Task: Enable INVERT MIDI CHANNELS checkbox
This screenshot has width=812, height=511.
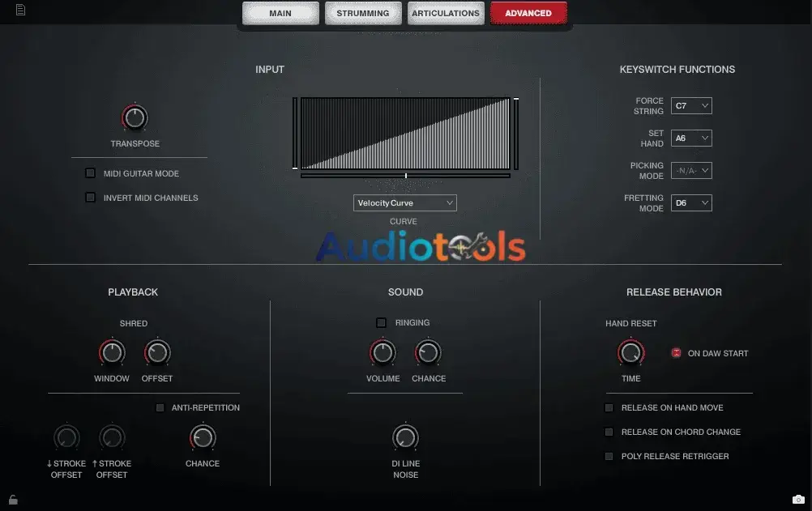Action: pyautogui.click(x=90, y=198)
